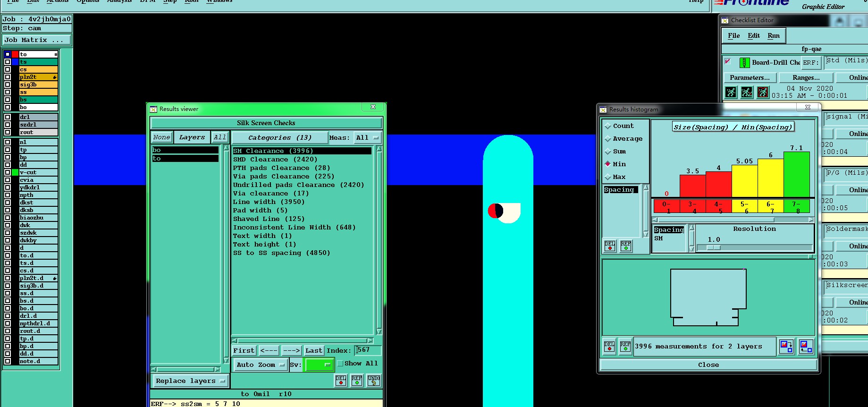Viewport: 868px width, 407px height.
Task: Select Min radio option
Action: coord(608,164)
